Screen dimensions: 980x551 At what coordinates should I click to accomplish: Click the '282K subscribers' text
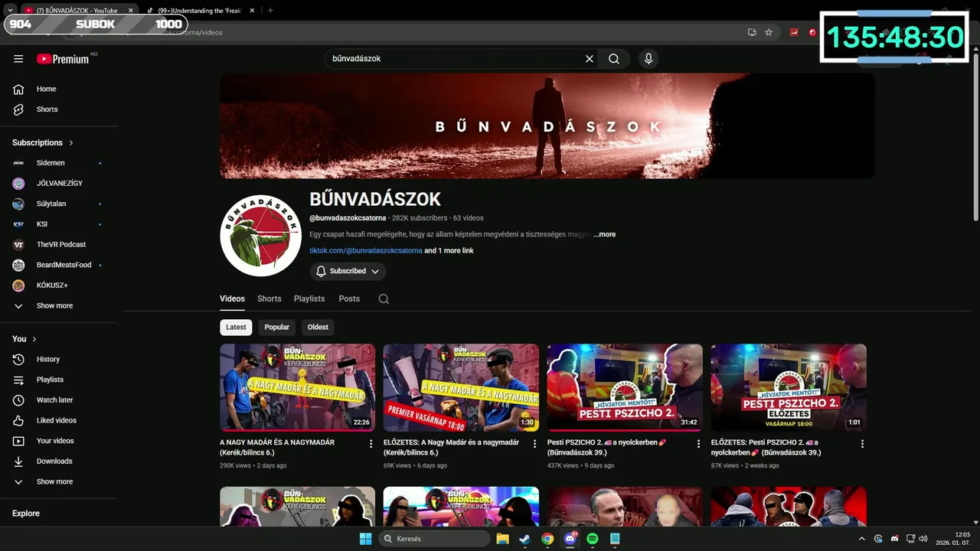[420, 218]
